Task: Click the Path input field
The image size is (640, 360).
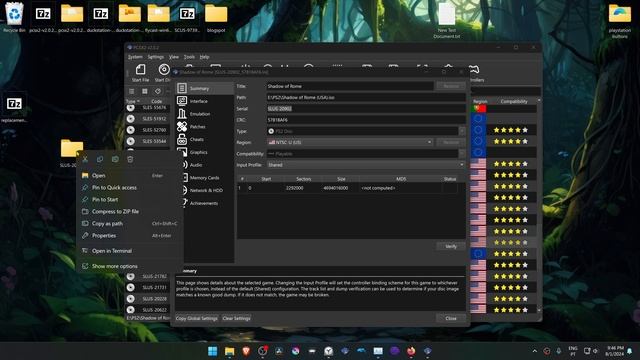Action: [366, 98]
